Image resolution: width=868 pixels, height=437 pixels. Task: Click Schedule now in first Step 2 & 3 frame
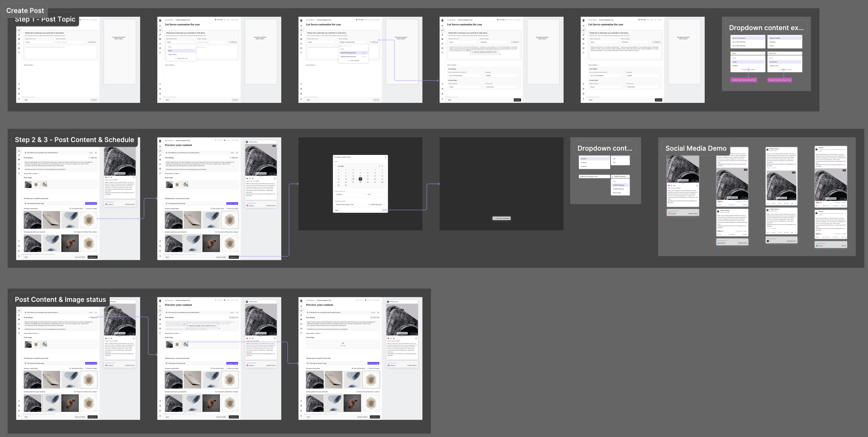(93, 257)
